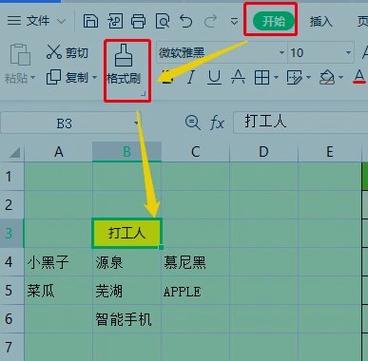
Task: Undo the last action
Action: coord(186,22)
